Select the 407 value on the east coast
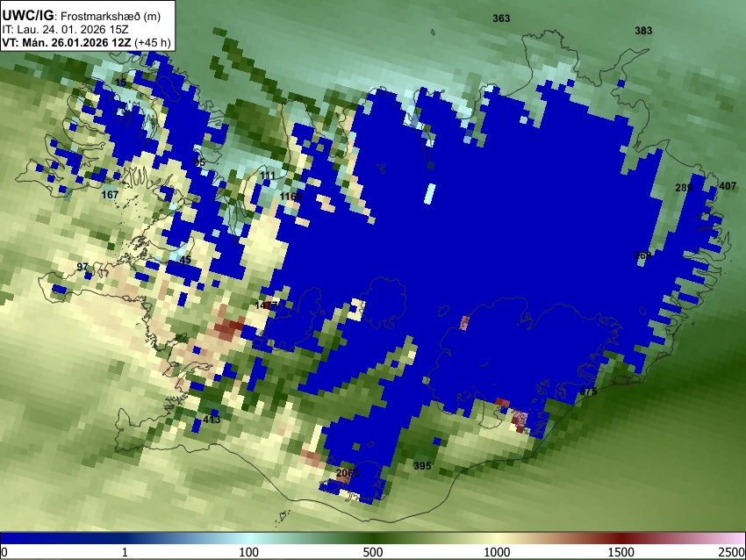The height and width of the screenshot is (560, 746). click(728, 186)
